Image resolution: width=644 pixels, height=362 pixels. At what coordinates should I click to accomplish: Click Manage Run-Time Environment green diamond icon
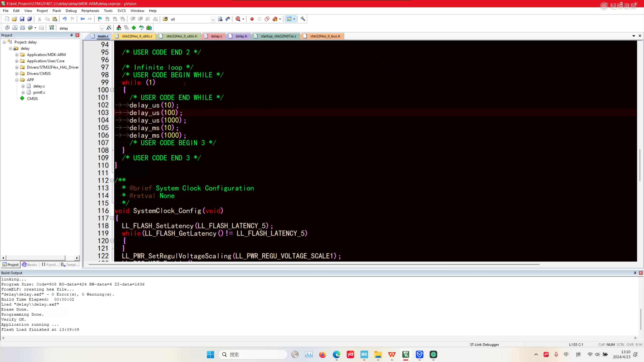134,28
